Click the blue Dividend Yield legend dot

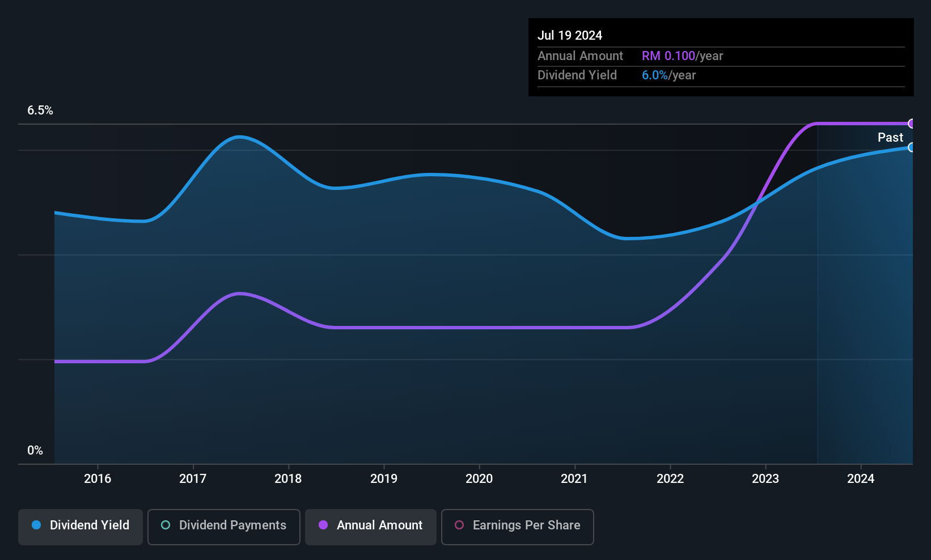pyautogui.click(x=37, y=525)
